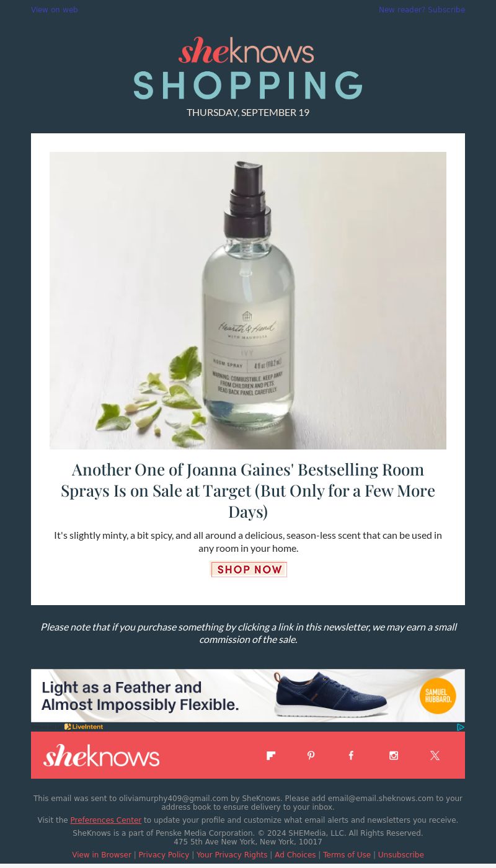Open the Instagram social icon
This screenshot has width=496, height=868.
coord(394,755)
